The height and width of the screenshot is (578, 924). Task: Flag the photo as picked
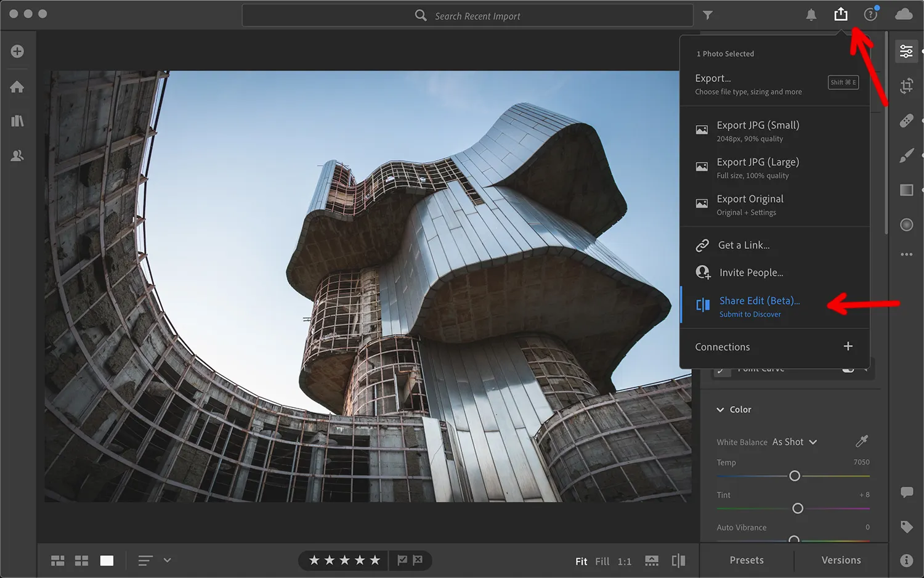(402, 560)
